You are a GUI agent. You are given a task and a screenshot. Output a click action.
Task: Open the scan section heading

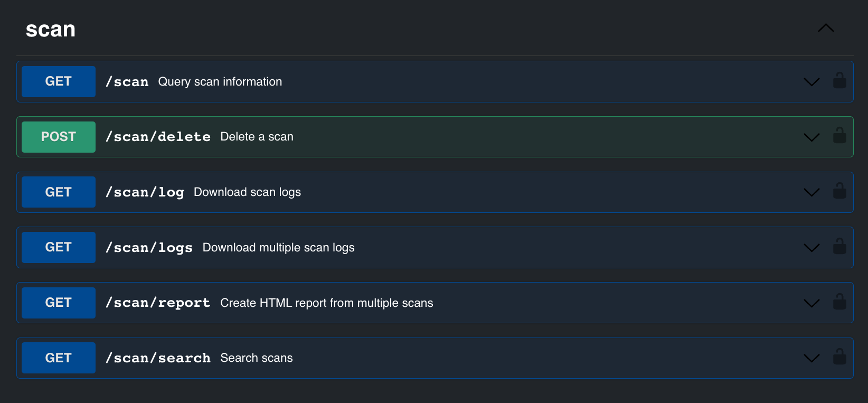point(51,30)
